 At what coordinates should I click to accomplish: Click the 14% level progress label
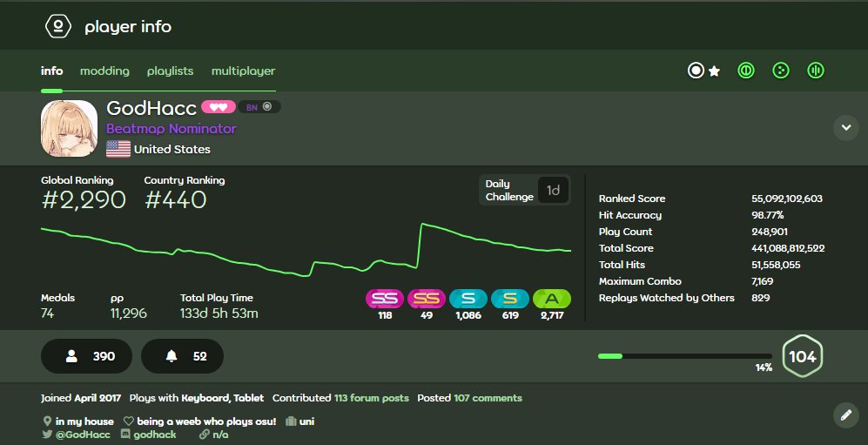click(764, 367)
